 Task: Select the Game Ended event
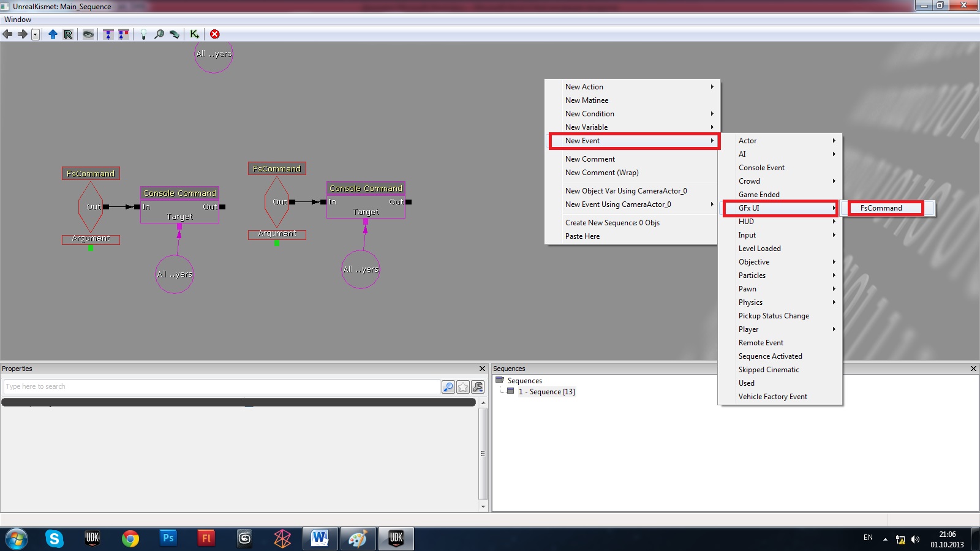(x=780, y=195)
